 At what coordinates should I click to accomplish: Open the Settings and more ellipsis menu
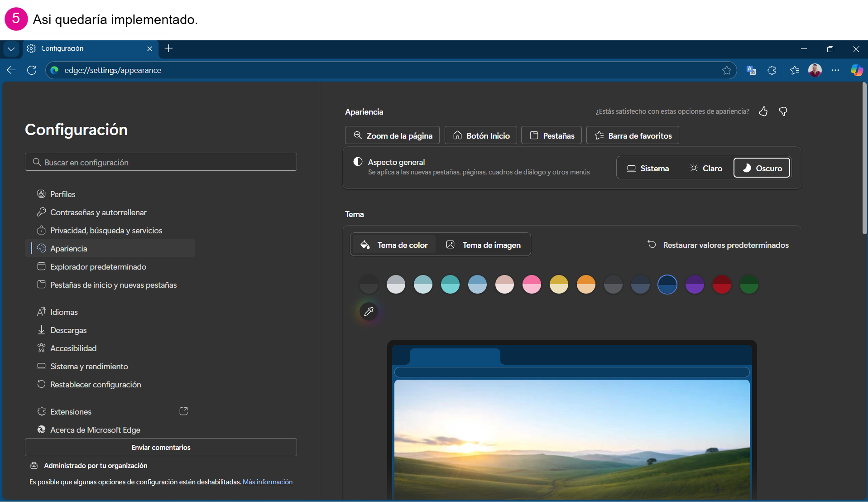[835, 70]
